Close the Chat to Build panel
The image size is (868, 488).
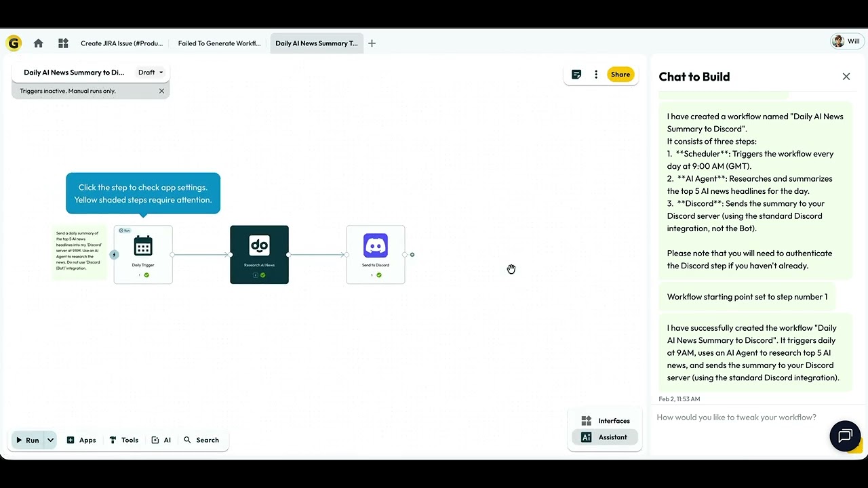tap(846, 77)
